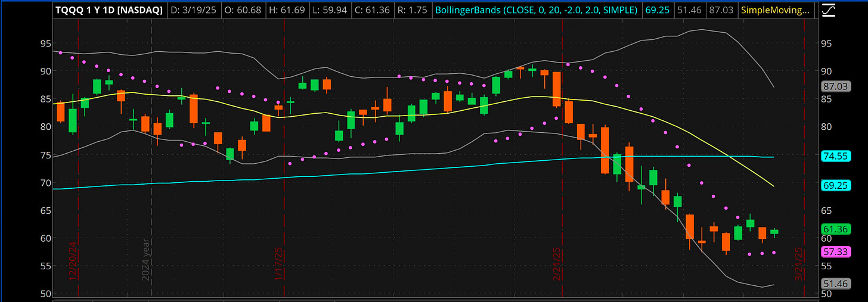The width and height of the screenshot is (868, 302).
Task: Click the magenta 57.33 price bubble
Action: (835, 252)
